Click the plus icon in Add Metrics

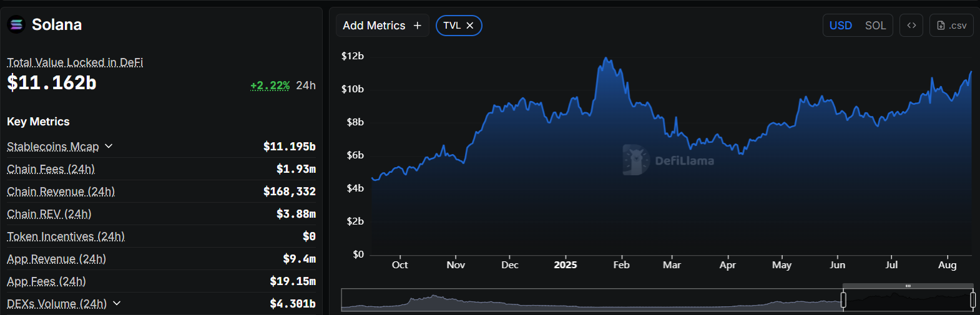click(418, 26)
